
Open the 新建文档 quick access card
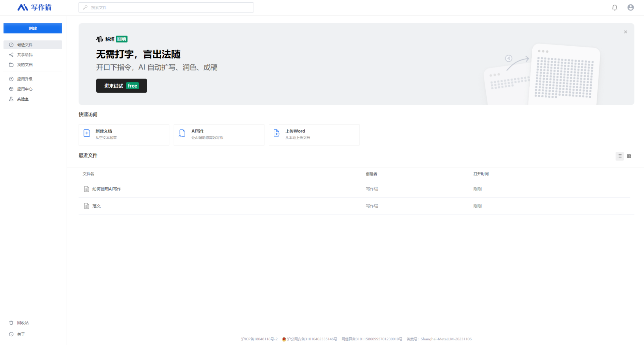point(124,135)
